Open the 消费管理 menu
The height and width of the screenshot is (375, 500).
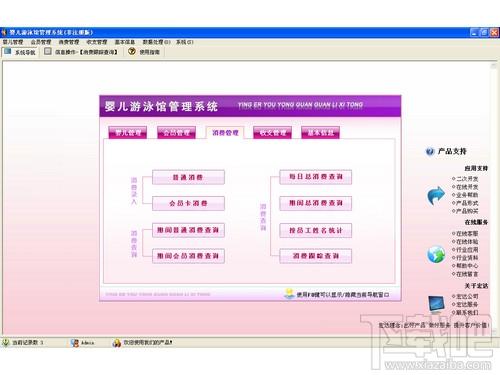[x=69, y=42]
